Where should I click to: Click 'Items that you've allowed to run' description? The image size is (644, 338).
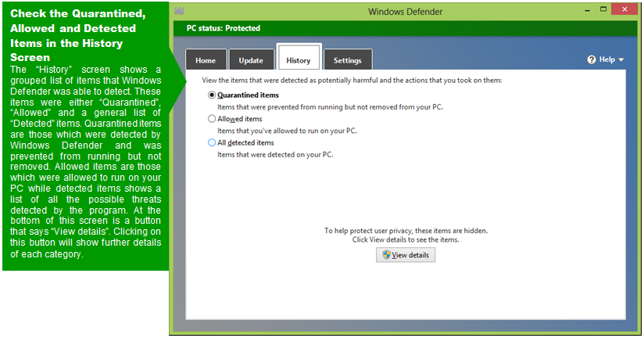pos(287,131)
